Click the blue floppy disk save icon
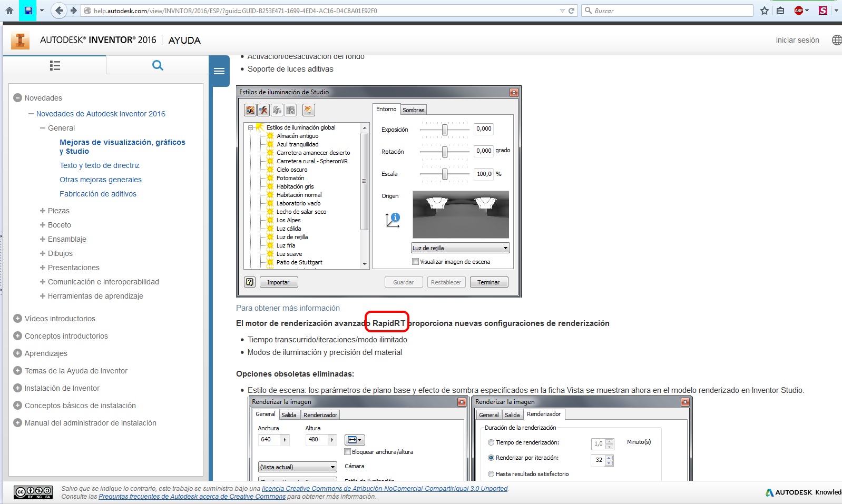 point(28,11)
